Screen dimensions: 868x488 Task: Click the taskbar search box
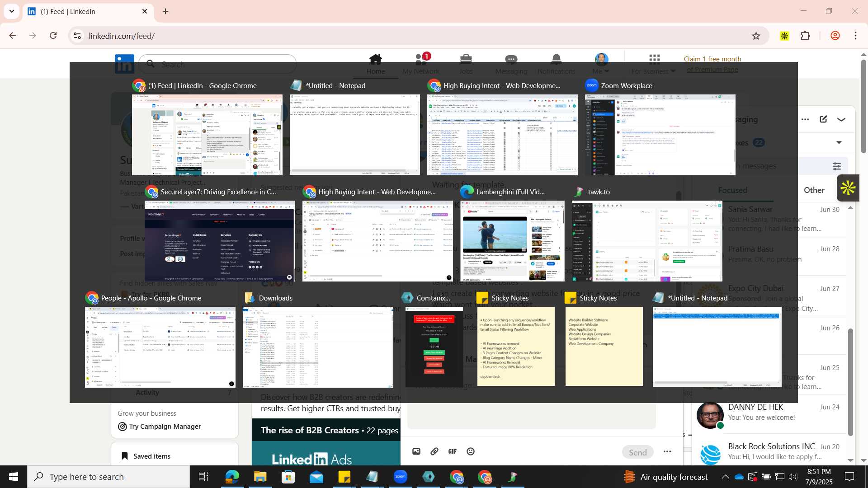click(108, 477)
